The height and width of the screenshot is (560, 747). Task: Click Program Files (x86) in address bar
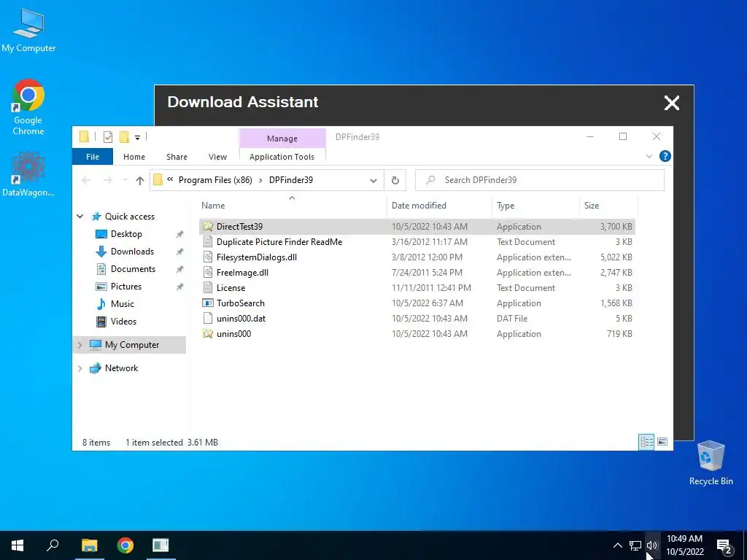[215, 180]
